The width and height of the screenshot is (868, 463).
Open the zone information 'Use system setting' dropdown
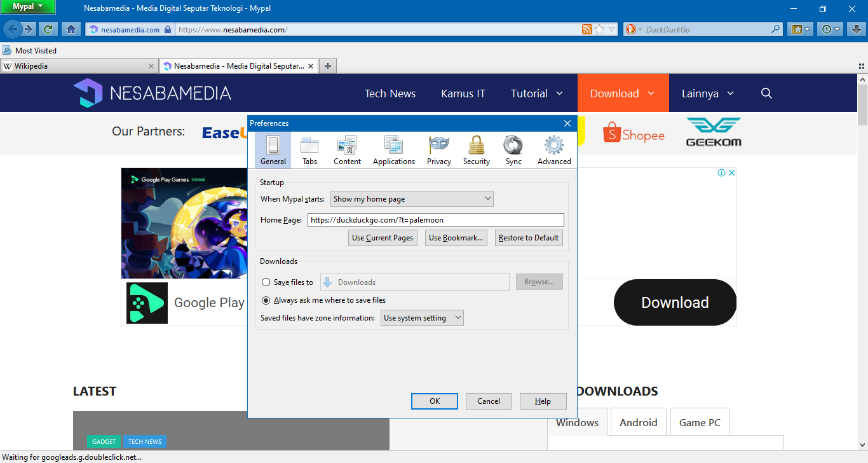(422, 318)
